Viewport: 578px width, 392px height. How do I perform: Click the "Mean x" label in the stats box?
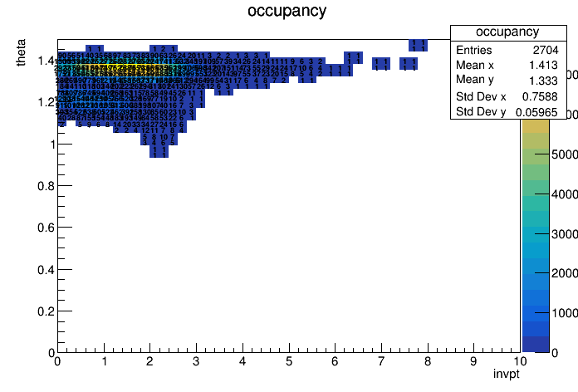[474, 66]
